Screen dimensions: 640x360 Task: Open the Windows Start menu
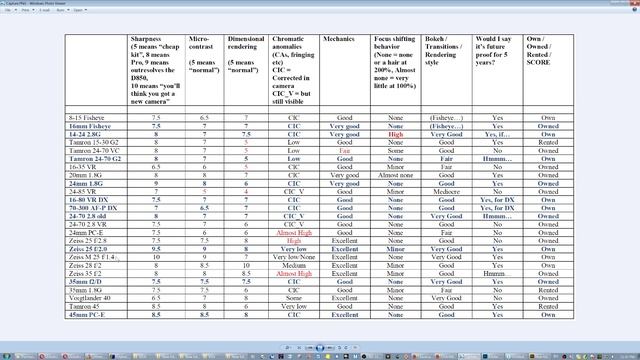(7, 356)
